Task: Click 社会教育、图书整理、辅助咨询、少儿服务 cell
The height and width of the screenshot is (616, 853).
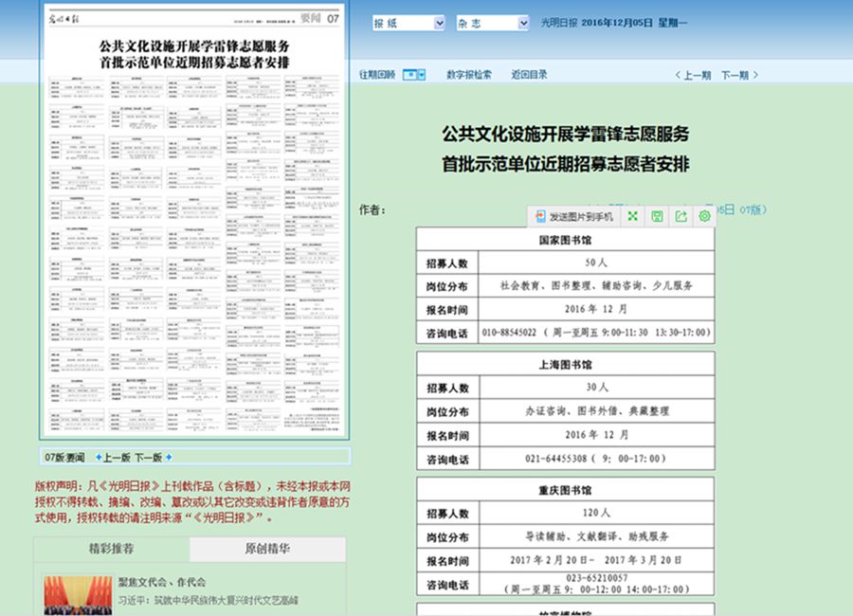Action: point(596,285)
